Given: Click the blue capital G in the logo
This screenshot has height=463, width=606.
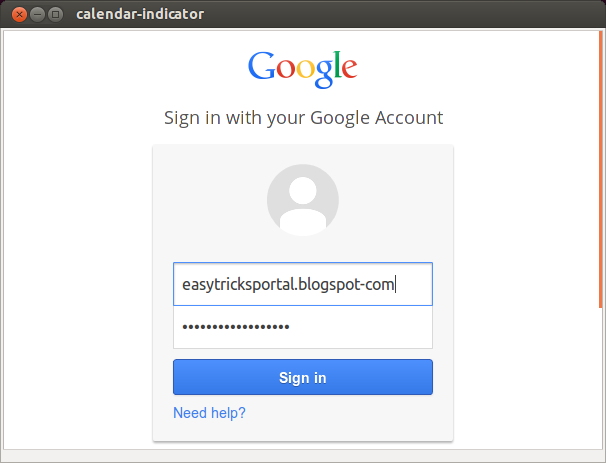Looking at the screenshot, I should pos(262,66).
